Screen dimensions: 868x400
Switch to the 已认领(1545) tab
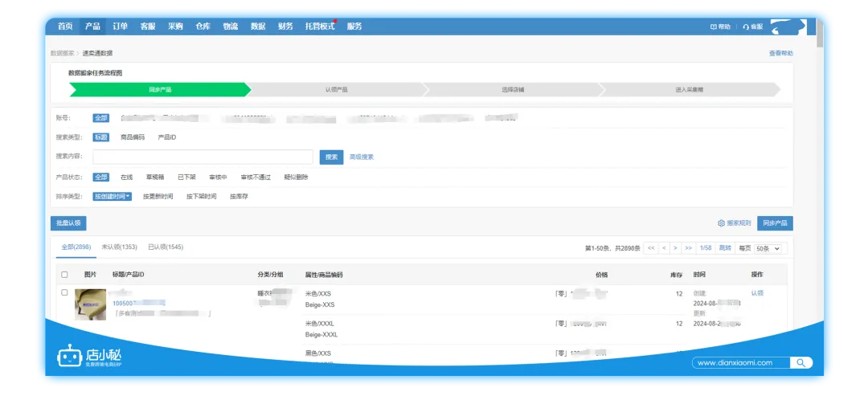(x=166, y=247)
